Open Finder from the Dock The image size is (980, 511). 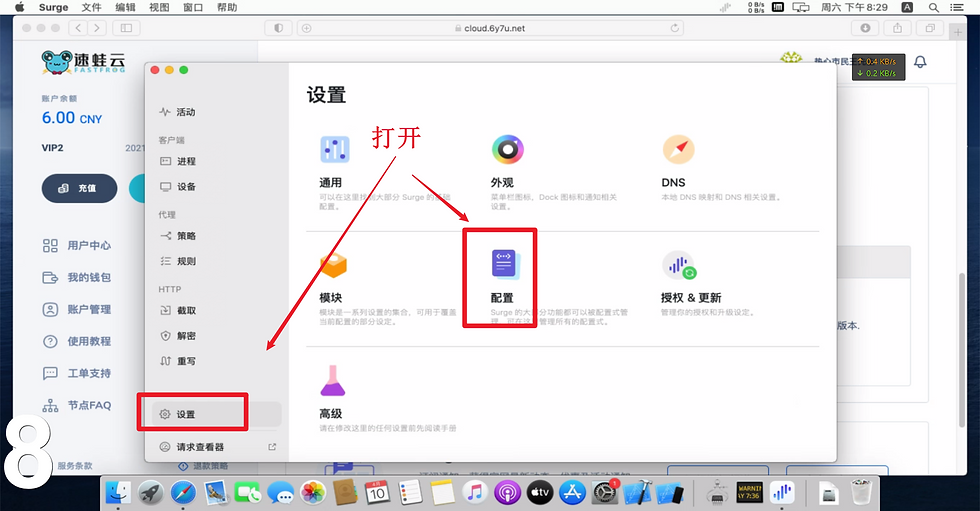click(x=118, y=493)
